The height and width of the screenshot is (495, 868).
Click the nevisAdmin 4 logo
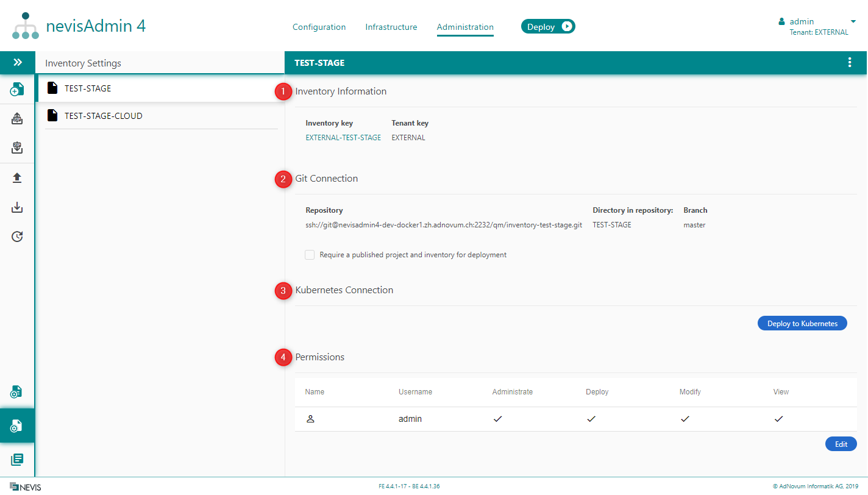[x=79, y=27]
